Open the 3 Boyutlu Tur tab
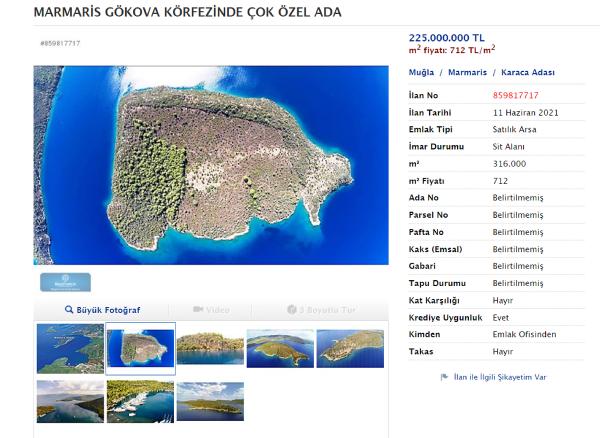 coord(321,310)
